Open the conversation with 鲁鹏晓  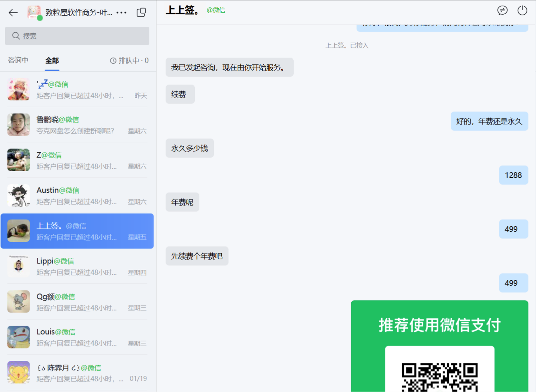point(77,124)
